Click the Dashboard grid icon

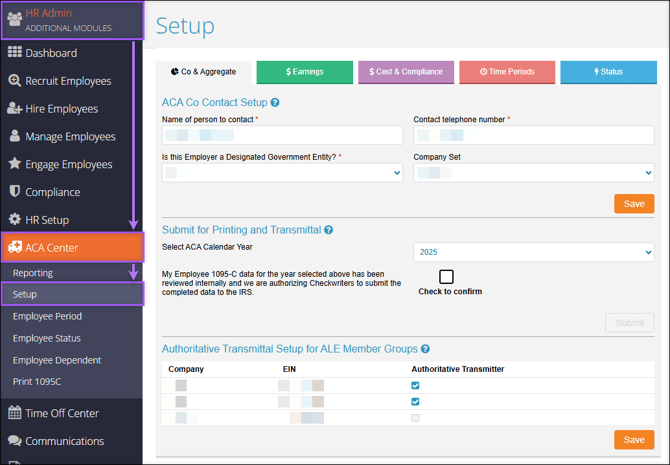click(x=15, y=52)
